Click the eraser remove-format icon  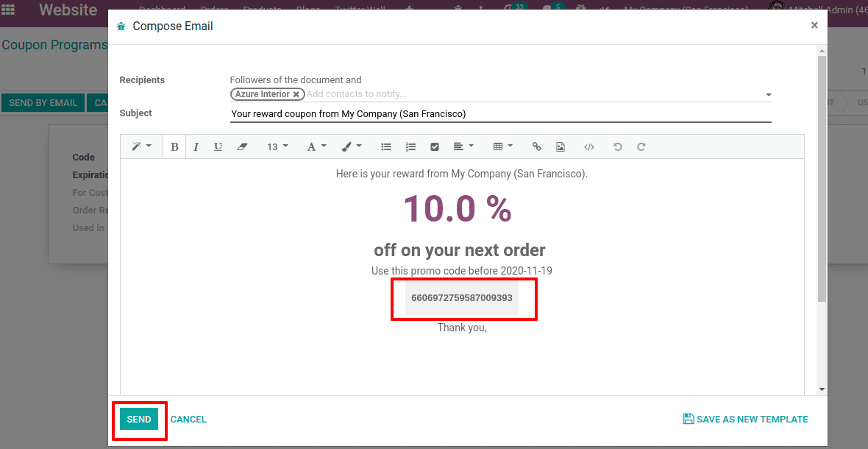(x=242, y=146)
